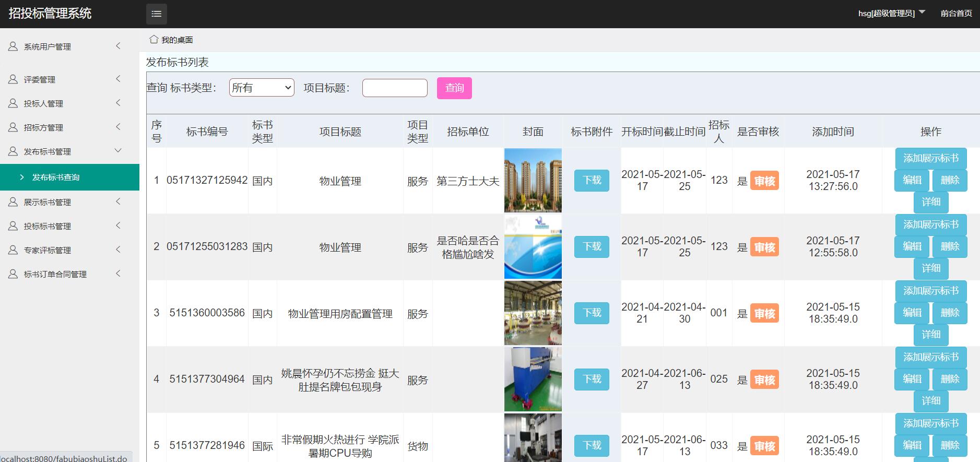The height and width of the screenshot is (462, 980).
Task: Click 审核 for bid 05171255031283
Action: tap(764, 247)
